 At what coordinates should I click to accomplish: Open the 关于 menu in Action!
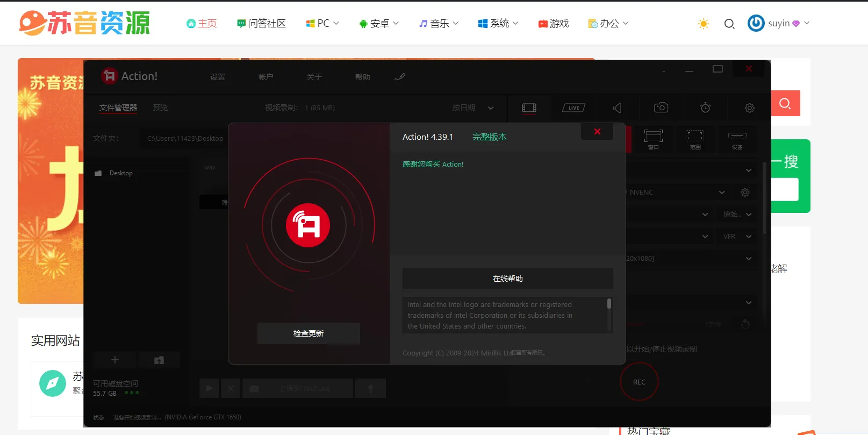tap(314, 77)
